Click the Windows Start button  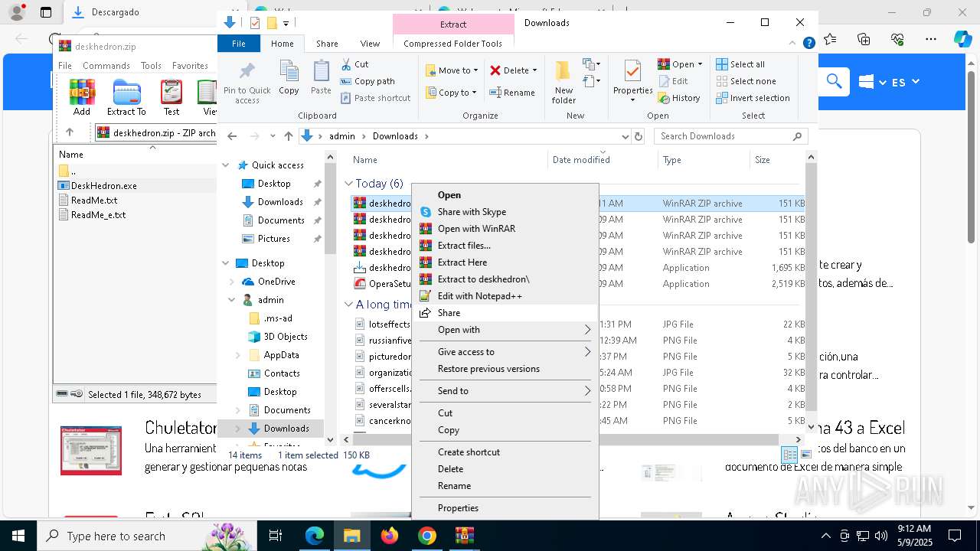click(x=18, y=536)
